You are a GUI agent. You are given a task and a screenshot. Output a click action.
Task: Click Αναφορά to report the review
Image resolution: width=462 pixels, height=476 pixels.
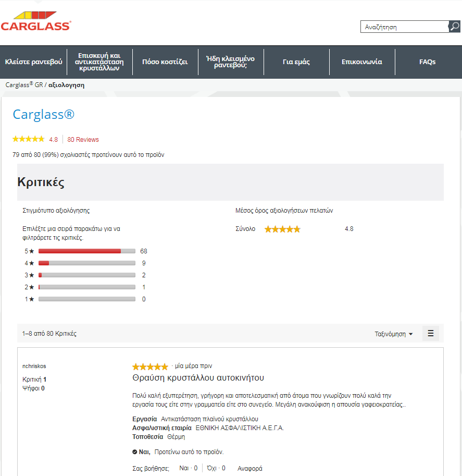coord(249,468)
